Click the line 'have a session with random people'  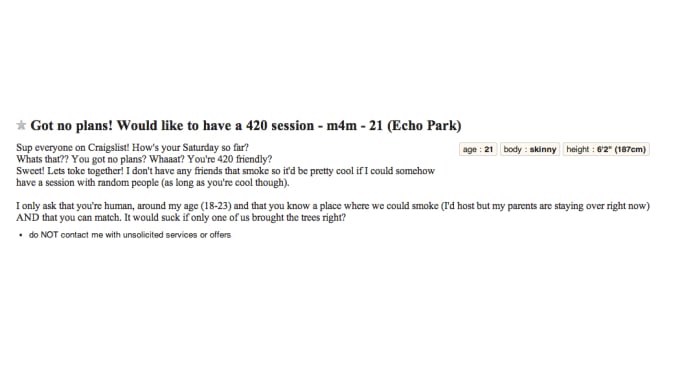coord(153,183)
